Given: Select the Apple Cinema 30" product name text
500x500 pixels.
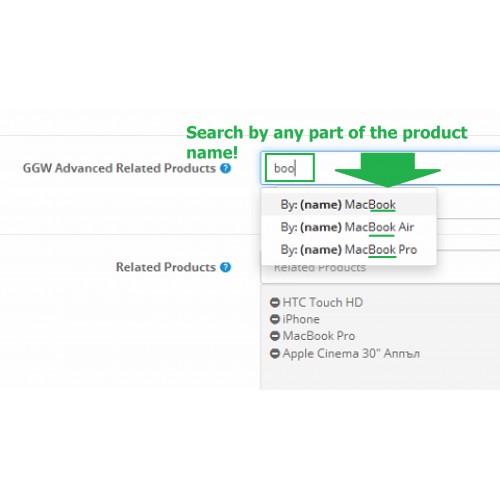Looking at the screenshot, I should [x=351, y=354].
